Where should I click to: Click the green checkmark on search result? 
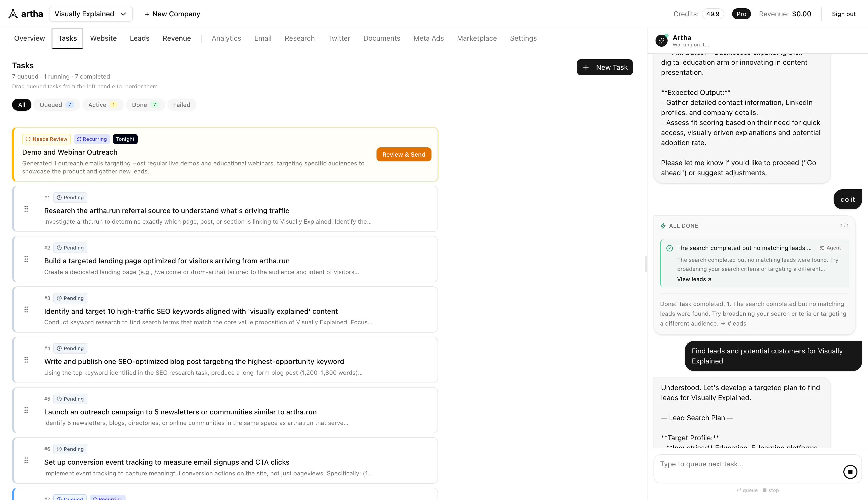(x=669, y=248)
